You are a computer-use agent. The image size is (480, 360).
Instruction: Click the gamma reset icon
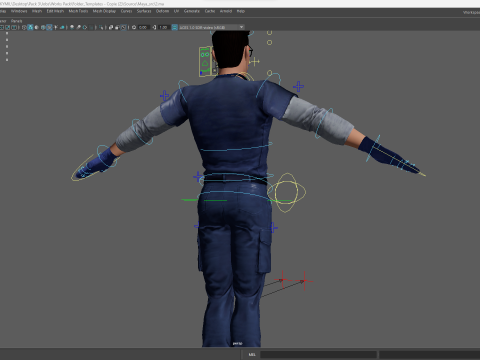tap(154, 27)
